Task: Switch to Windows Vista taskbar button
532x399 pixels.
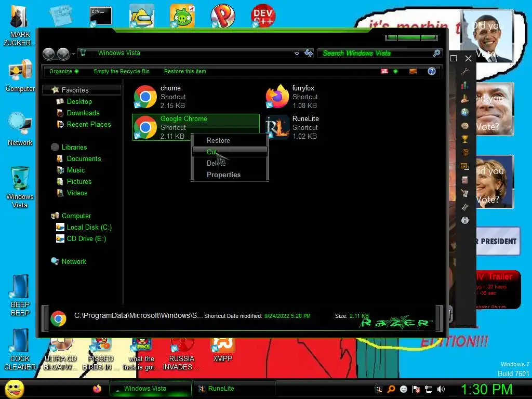Action: 150,389
